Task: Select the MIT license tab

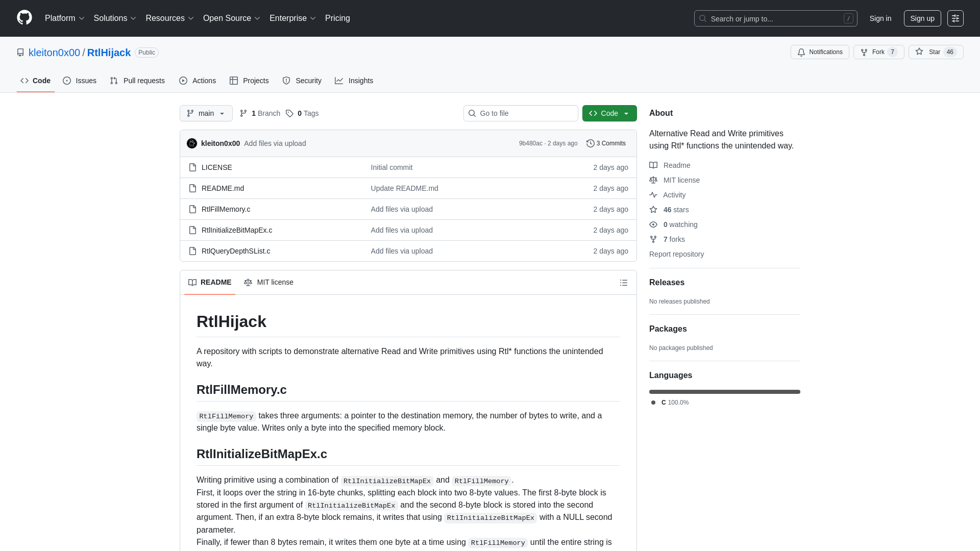Action: [268, 282]
